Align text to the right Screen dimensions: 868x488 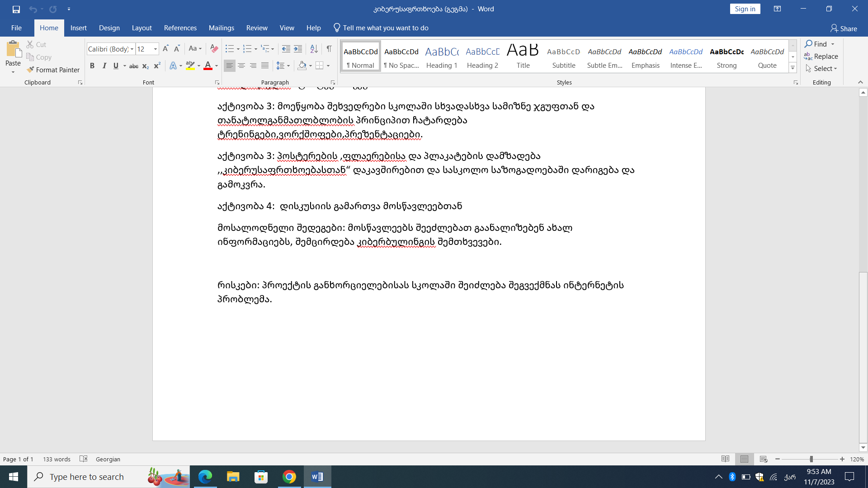click(x=253, y=66)
